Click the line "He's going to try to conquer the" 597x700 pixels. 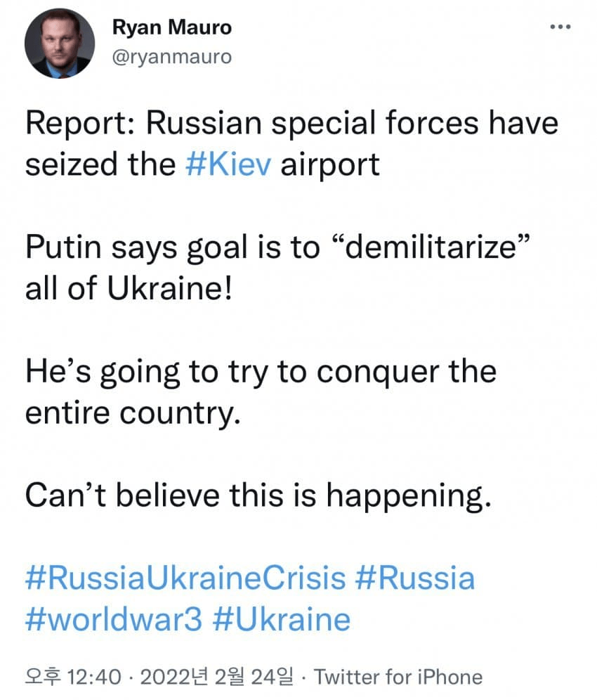coord(261,372)
